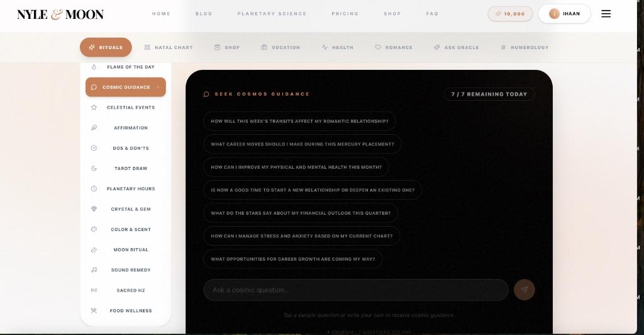Choose the Mercury placement career question
This screenshot has width=644, height=335.
[303, 144]
